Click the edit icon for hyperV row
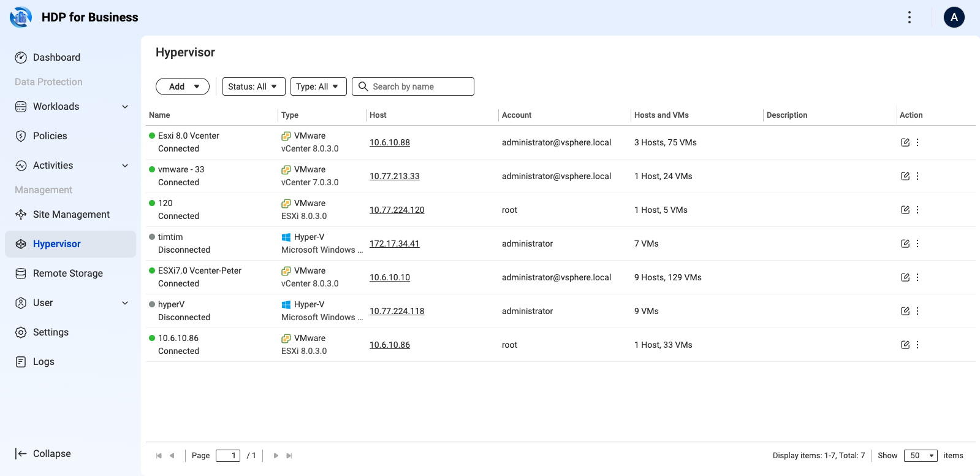 905,311
